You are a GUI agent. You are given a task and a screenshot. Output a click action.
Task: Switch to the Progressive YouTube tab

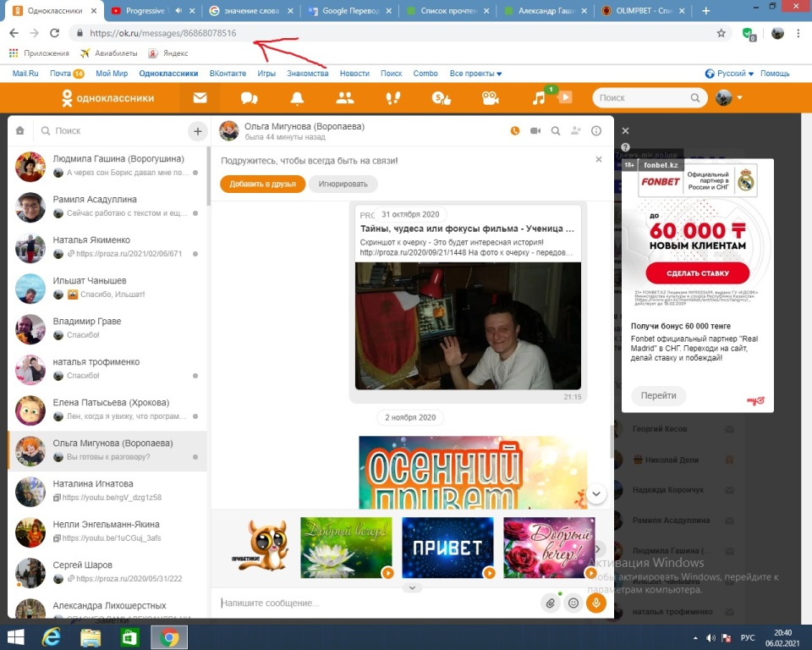tap(151, 10)
